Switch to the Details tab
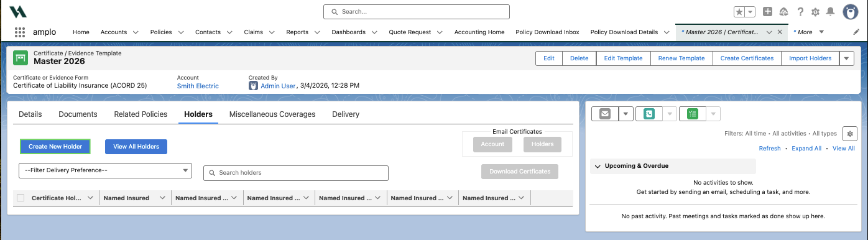This screenshot has width=868, height=240. tap(30, 114)
